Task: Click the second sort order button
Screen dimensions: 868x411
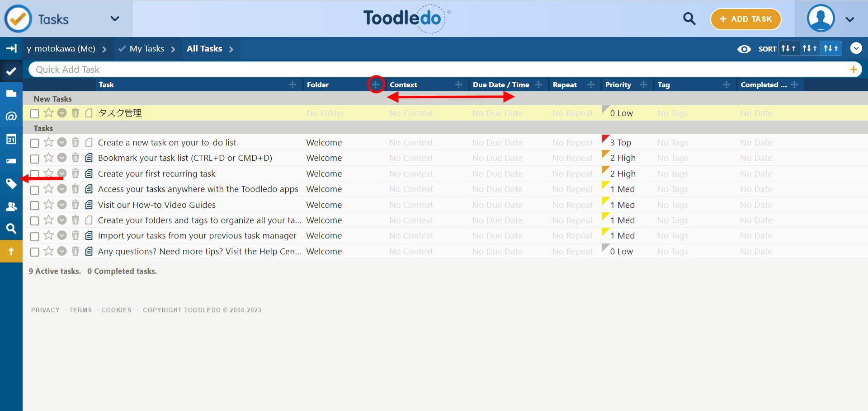Action: click(810, 48)
